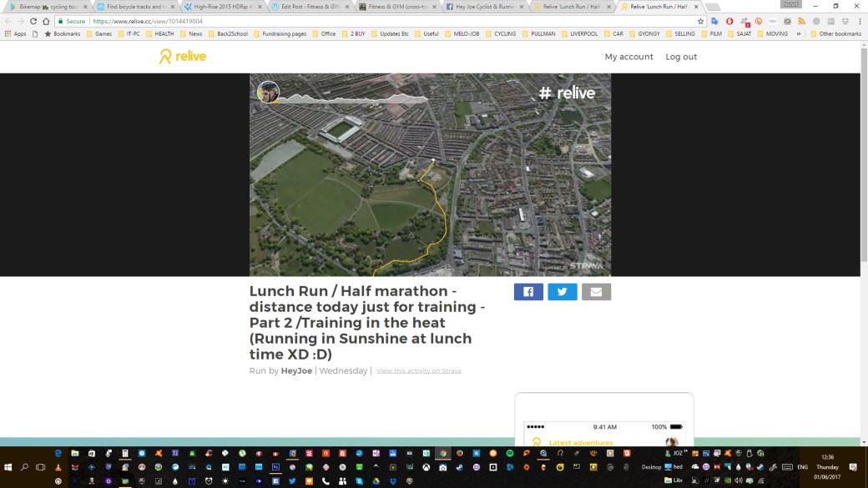Screen dimensions: 868x488
Task: Open the CYCLING bookmarks folder
Action: click(x=501, y=34)
